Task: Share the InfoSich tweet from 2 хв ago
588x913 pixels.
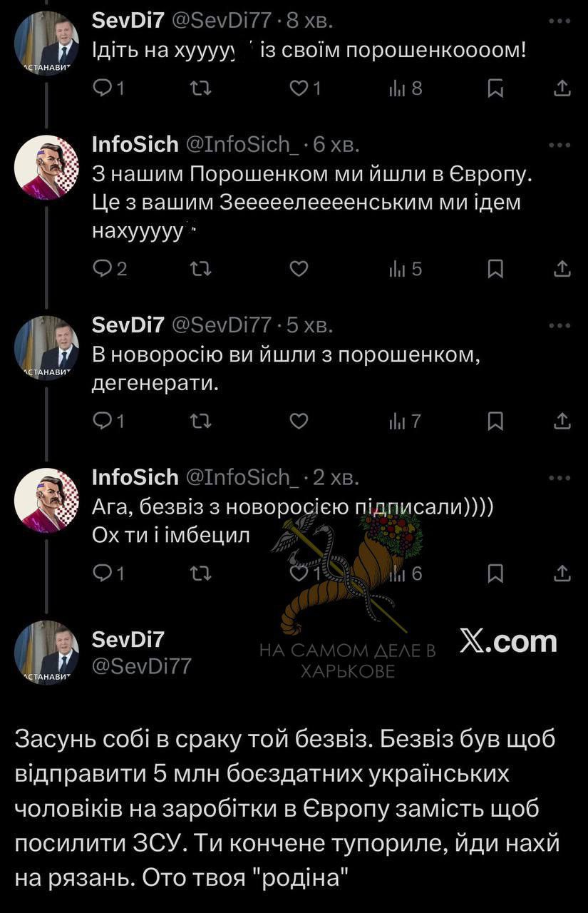Action: pyautogui.click(x=562, y=573)
